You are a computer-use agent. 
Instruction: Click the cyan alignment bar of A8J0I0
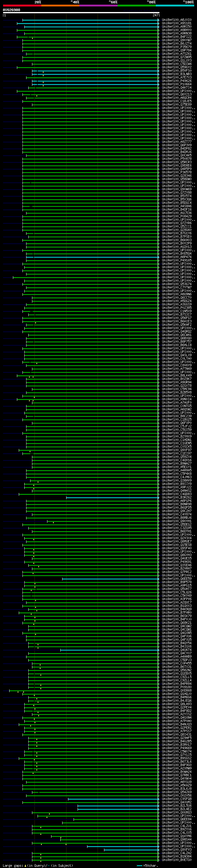(91, 20)
